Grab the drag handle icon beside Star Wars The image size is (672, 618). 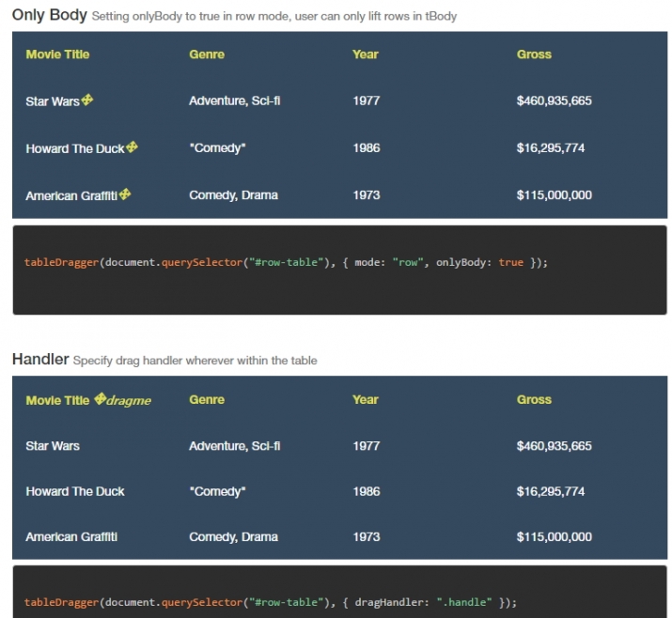[87, 100]
